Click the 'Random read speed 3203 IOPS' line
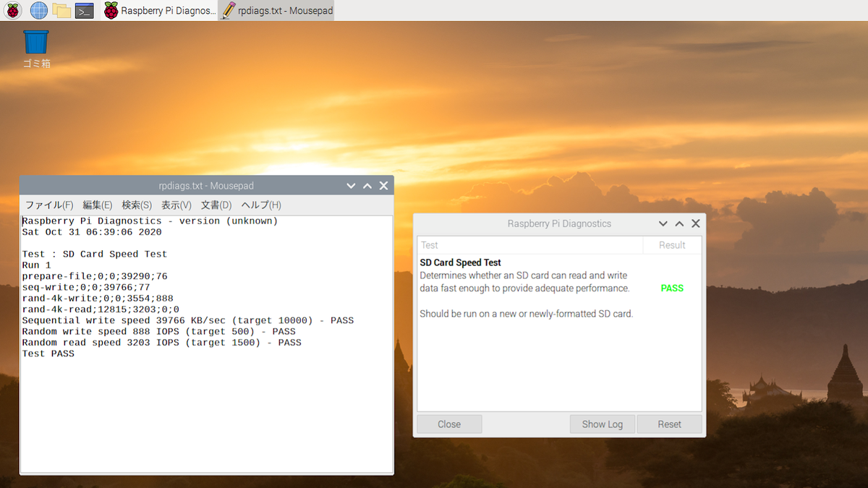 [x=162, y=343]
